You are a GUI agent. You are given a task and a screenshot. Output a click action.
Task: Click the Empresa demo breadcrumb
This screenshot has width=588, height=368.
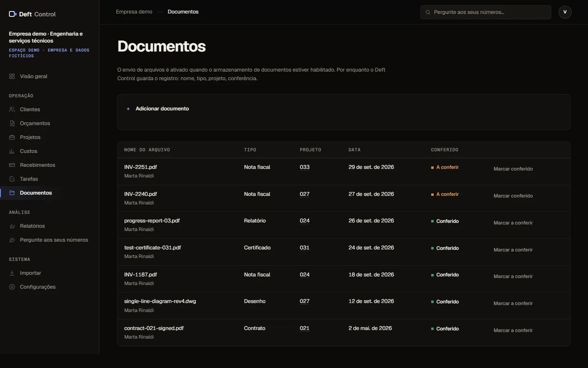pyautogui.click(x=134, y=12)
